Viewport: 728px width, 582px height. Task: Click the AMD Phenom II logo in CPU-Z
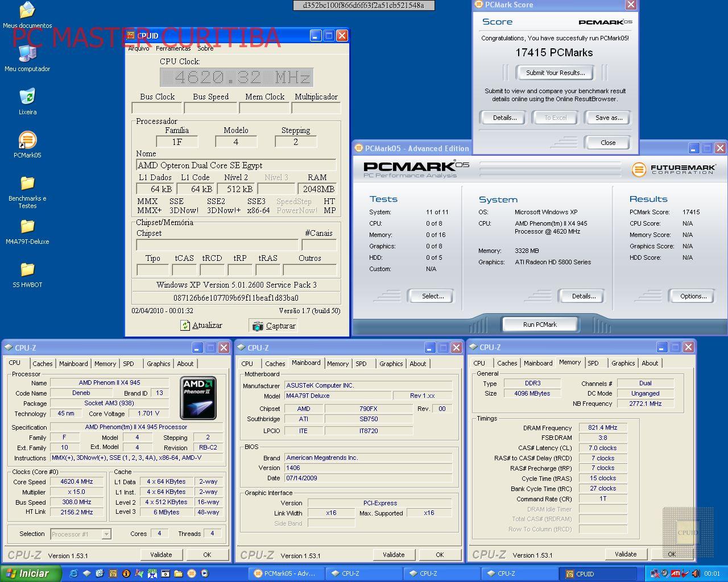(x=198, y=398)
